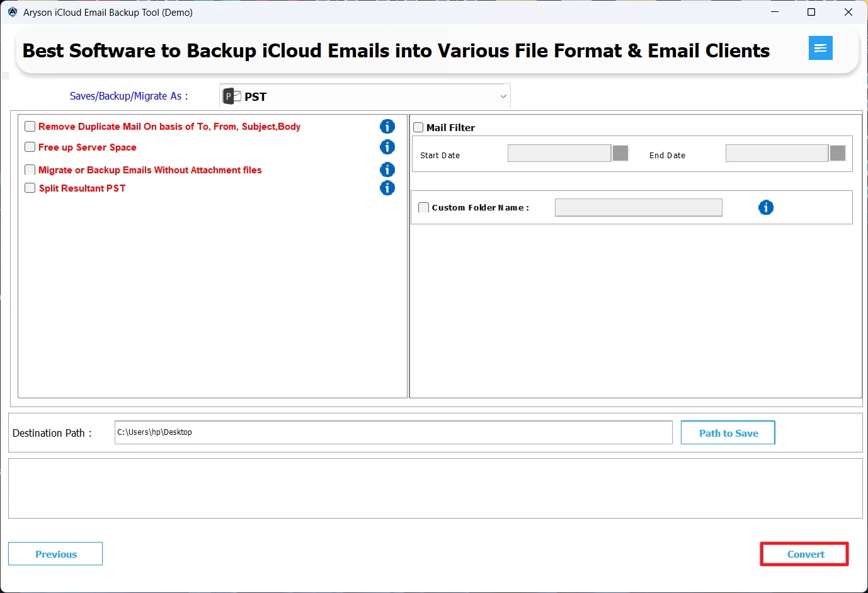Maximize the Aryson application window

pos(811,12)
